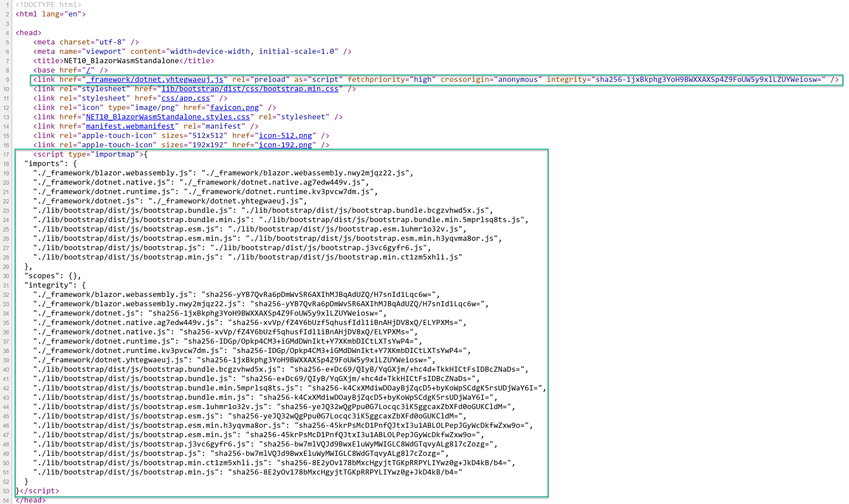
Task: Click the dotnet.native.ag7edw449v.js import value
Action: [272, 182]
